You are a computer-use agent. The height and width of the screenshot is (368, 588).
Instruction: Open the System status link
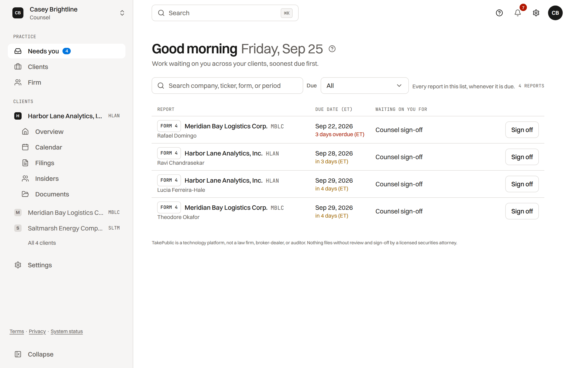67,331
